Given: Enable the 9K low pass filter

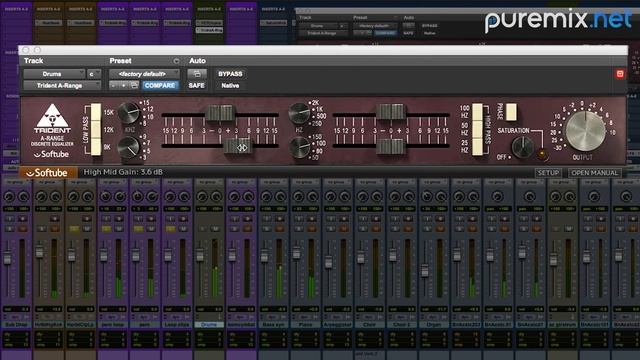Looking at the screenshot, I should 96,147.
